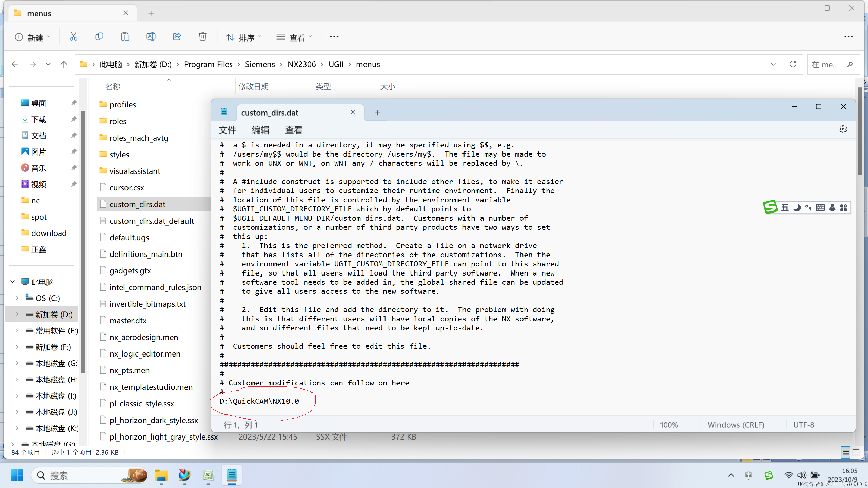This screenshot has height=488, width=868.
Task: Click the Rename icon in Explorer toolbar
Action: point(151,37)
